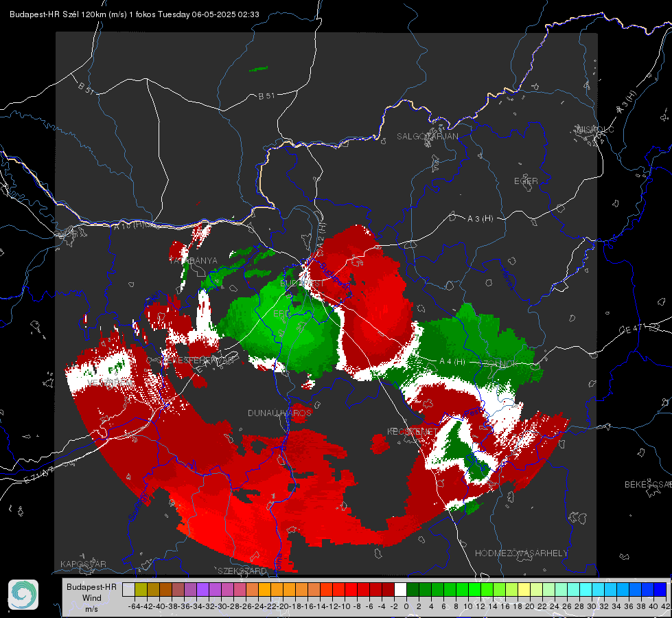The height and width of the screenshot is (618, 672).
Task: Click the MISKOLC city label
Action: [x=595, y=129]
